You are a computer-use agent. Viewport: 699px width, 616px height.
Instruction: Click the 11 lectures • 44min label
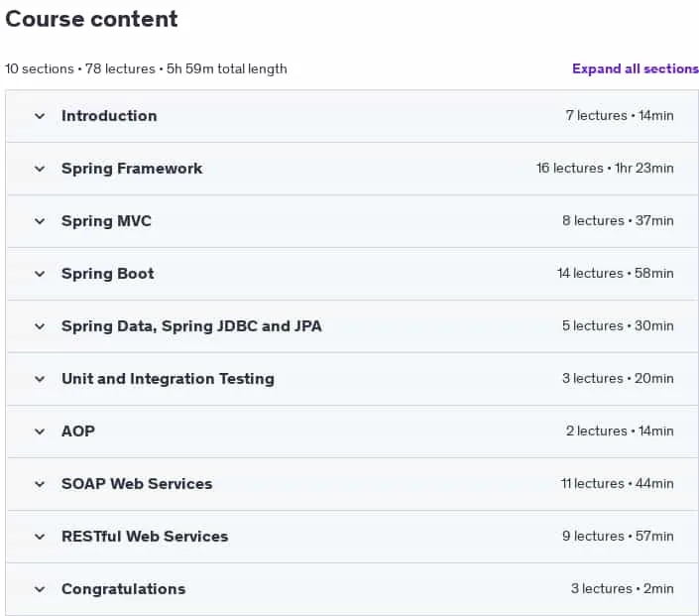tap(618, 483)
